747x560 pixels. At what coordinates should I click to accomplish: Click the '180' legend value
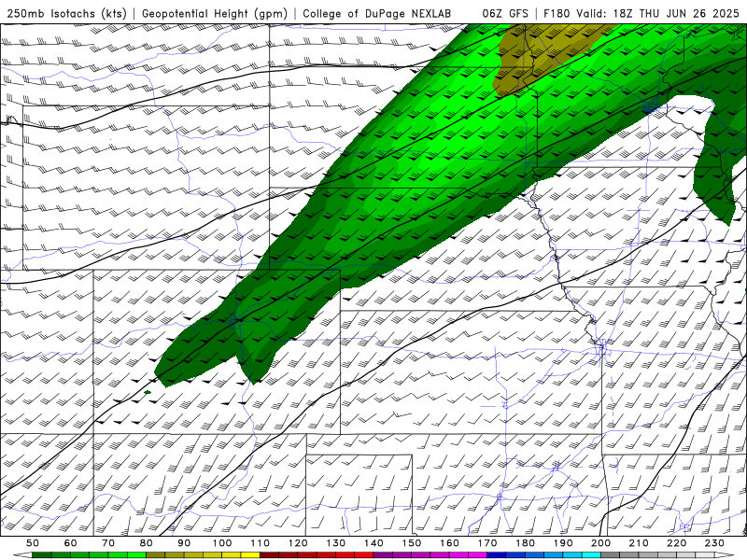525,543
